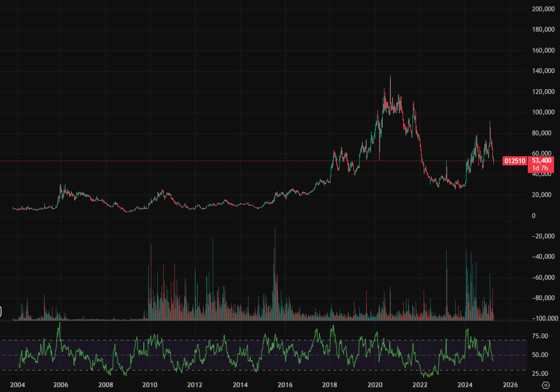560x392 pixels.
Task: Click the 0 price axis label
Action: [x=534, y=216]
